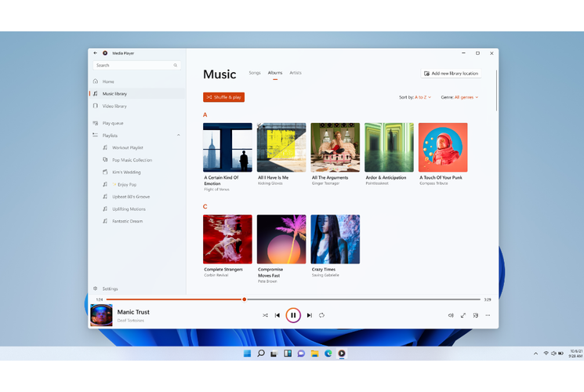The image size is (584, 392).
Task: Click artist name Kicking Gloves
Action: [x=270, y=183]
